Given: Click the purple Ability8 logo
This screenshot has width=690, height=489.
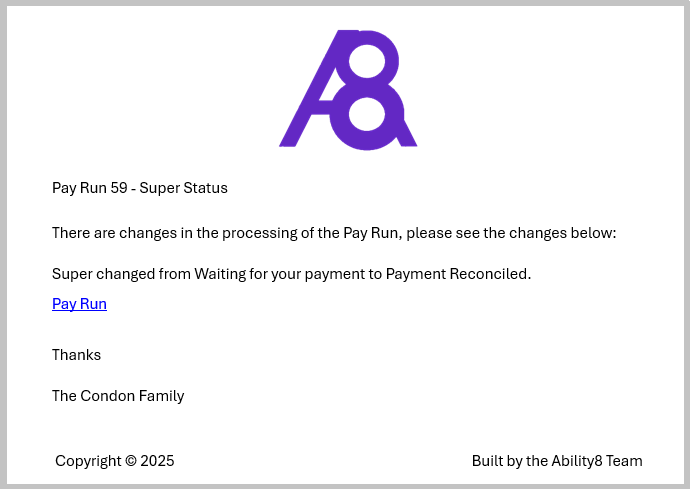Looking at the screenshot, I should 347,90.
